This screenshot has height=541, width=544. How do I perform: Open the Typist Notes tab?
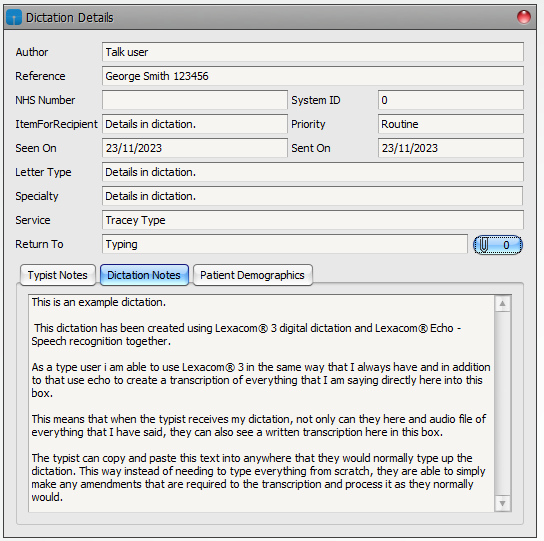point(58,275)
